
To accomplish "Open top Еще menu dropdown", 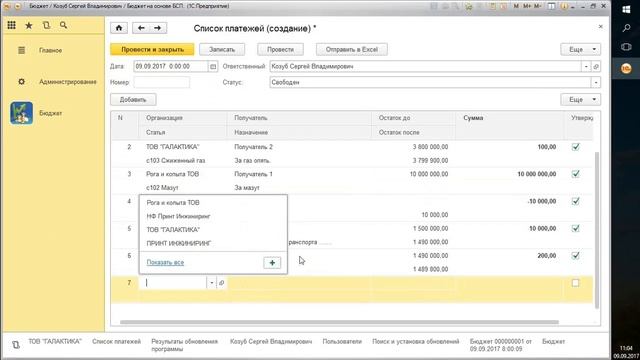I will 580,49.
